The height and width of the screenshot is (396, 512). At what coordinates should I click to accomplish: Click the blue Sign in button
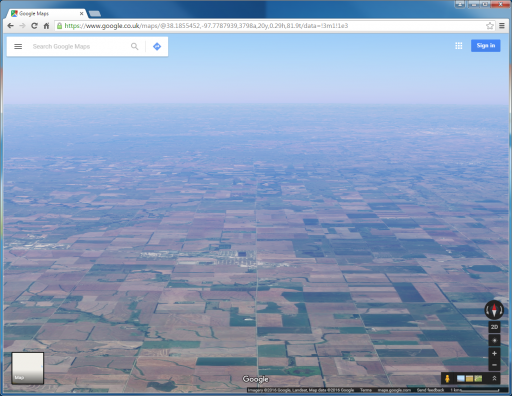pyautogui.click(x=485, y=46)
